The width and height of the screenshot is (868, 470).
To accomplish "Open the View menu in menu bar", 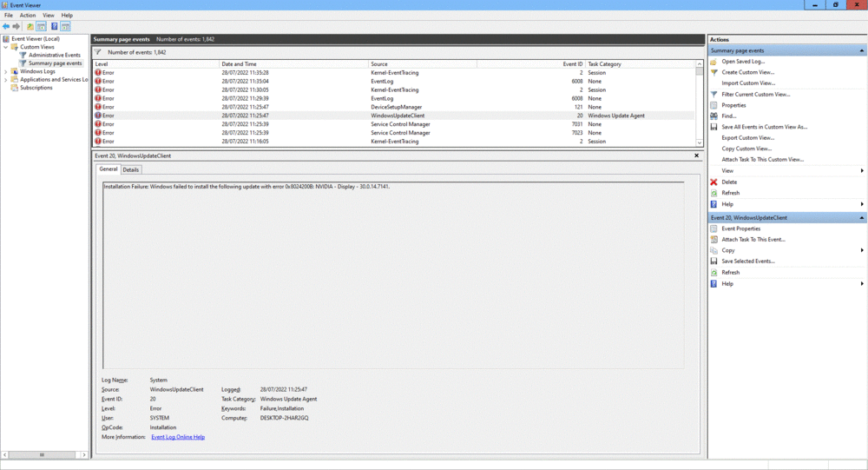I will (49, 16).
